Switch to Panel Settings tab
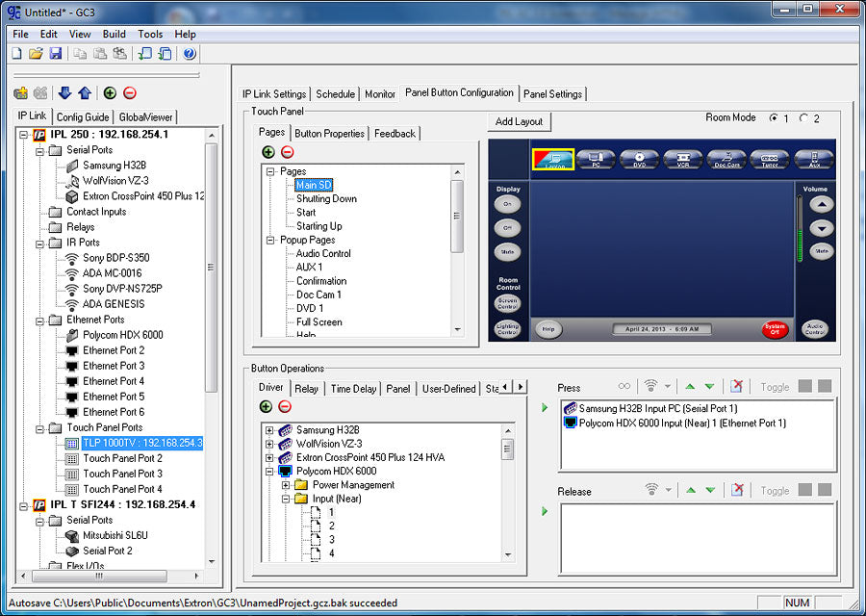The width and height of the screenshot is (866, 616). coord(553,94)
